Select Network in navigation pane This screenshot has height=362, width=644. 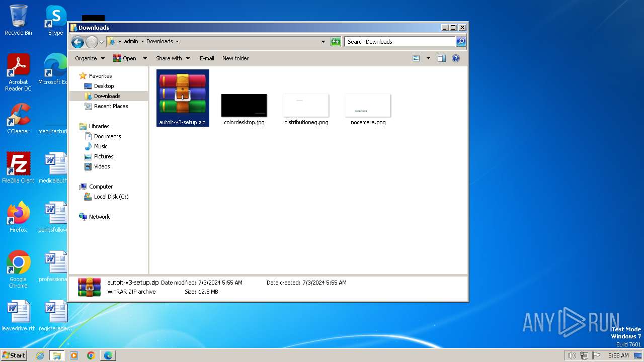pos(99,217)
